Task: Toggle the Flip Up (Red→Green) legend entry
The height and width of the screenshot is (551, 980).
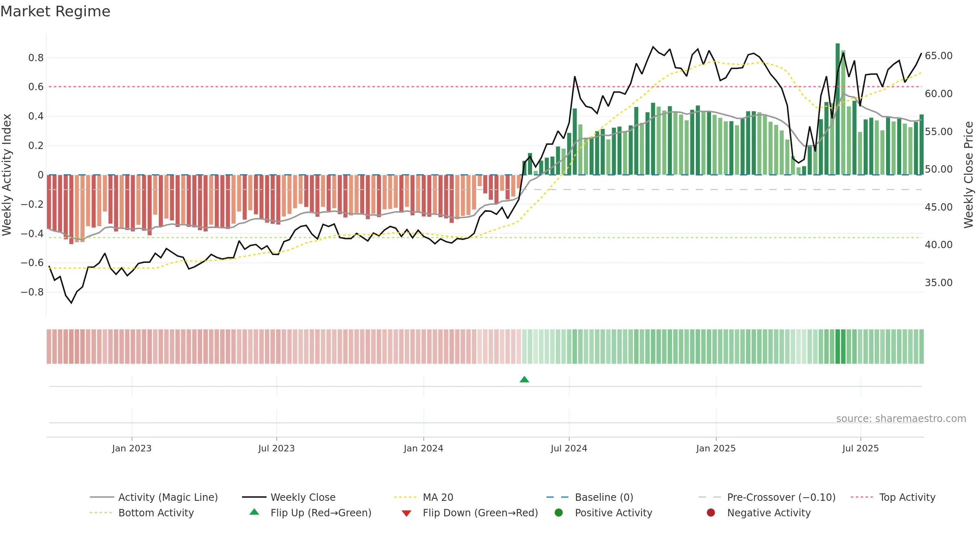Action: coord(310,513)
